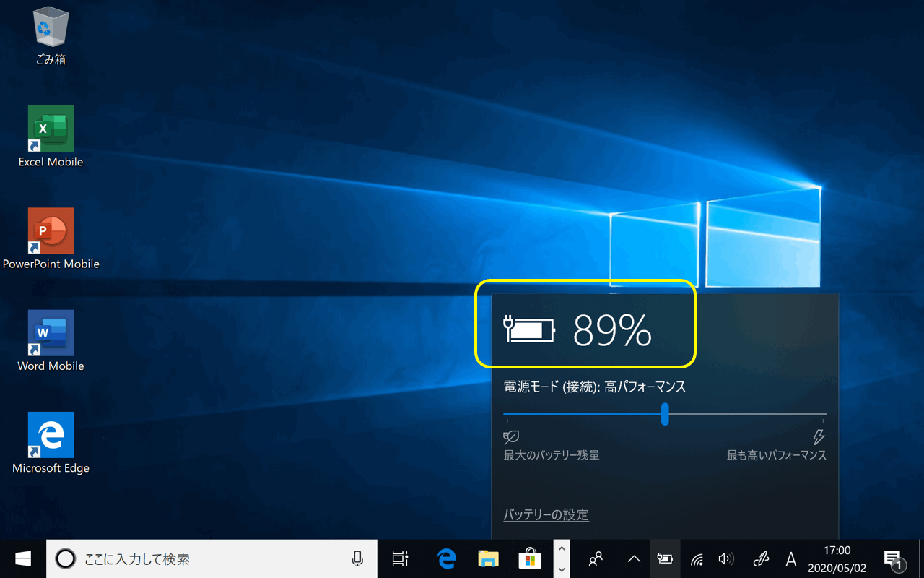Screen dimensions: 924x578
Task: Open File Explorer from the taskbar
Action: pos(489,558)
